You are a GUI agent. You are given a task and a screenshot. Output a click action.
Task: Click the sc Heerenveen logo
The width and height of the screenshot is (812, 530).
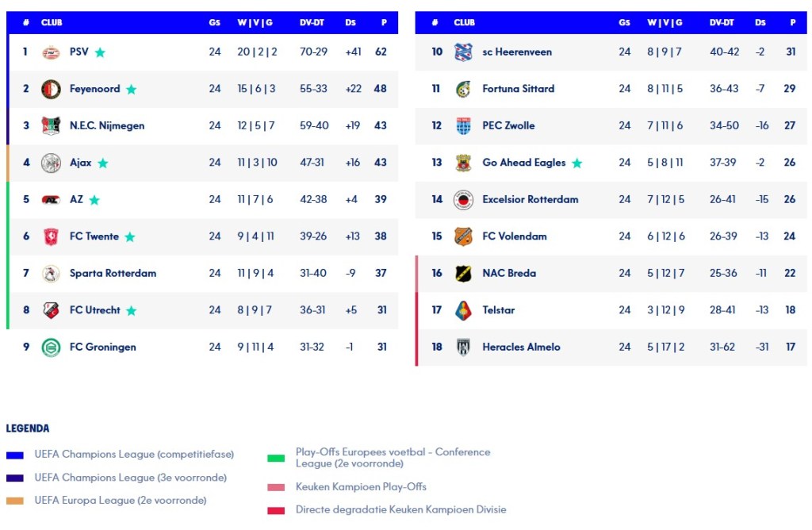tap(463, 52)
